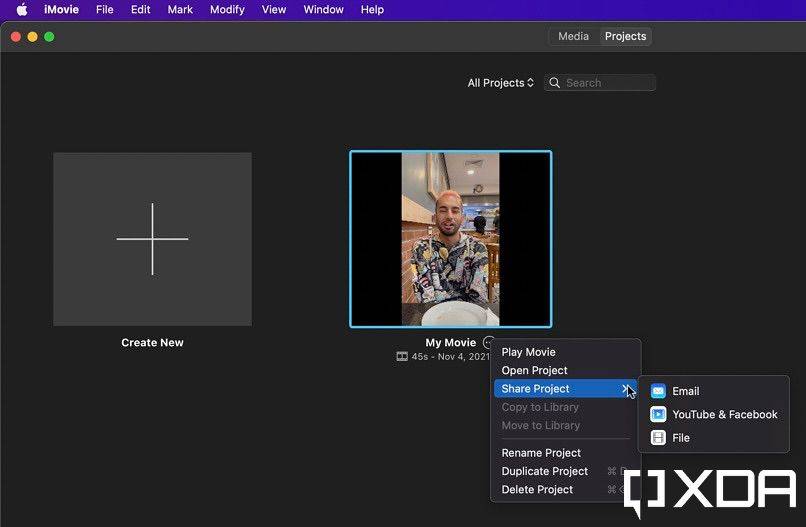This screenshot has width=806, height=527.
Task: Switch to the Projects tab
Action: (x=625, y=37)
